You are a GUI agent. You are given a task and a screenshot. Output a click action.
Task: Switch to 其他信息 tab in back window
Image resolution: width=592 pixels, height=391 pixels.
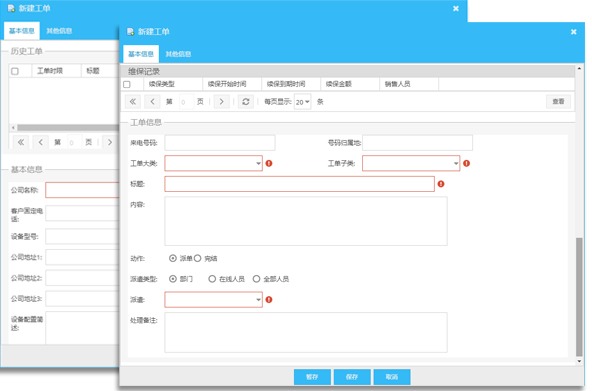59,31
